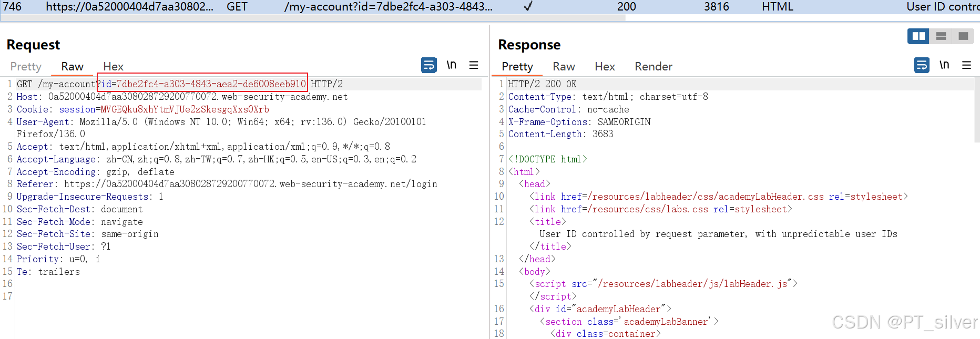Click the Sec-Fetch-Dest header line
Viewport: 980px width, 339px height.
(79, 209)
